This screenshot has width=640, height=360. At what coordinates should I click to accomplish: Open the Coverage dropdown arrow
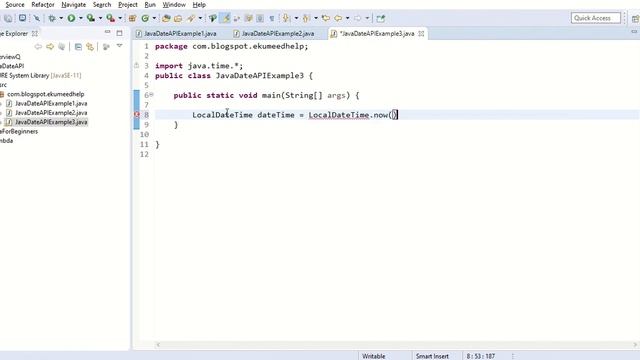tap(100, 18)
